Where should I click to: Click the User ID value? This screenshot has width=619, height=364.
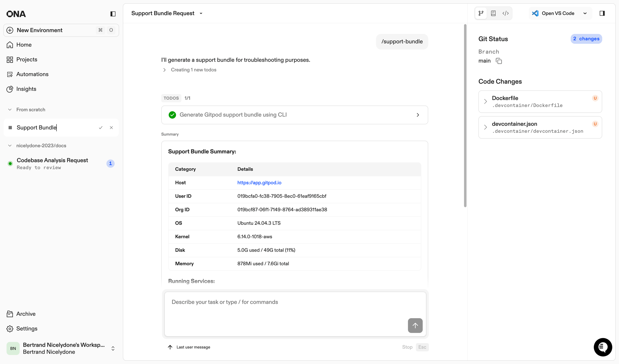click(x=282, y=196)
